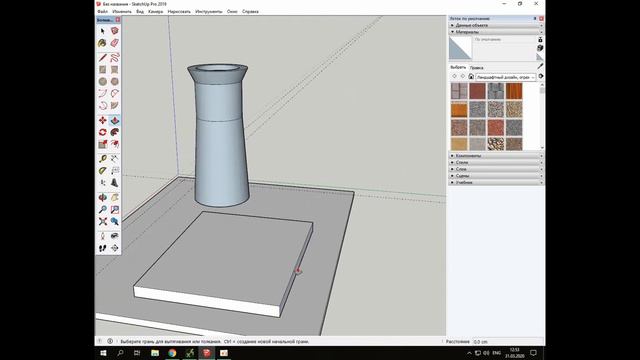Click the Расстояние measurement field
The height and width of the screenshot is (360, 640).
507,342
